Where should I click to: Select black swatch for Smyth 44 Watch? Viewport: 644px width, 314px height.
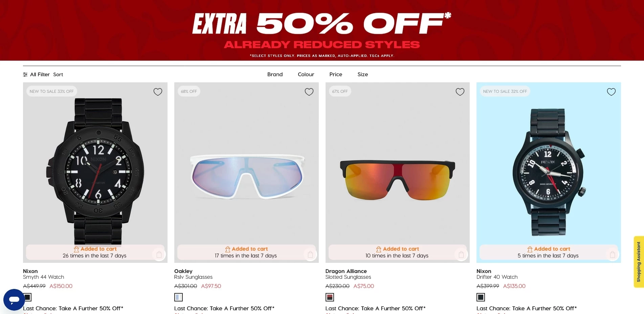[27, 297]
